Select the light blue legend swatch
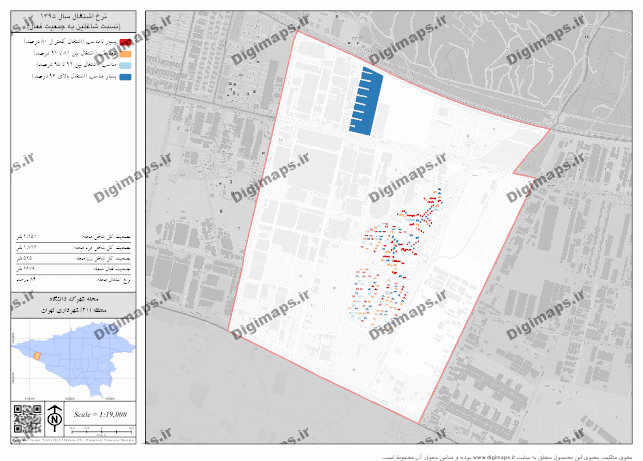The height and width of the screenshot is (461, 643). [125, 64]
